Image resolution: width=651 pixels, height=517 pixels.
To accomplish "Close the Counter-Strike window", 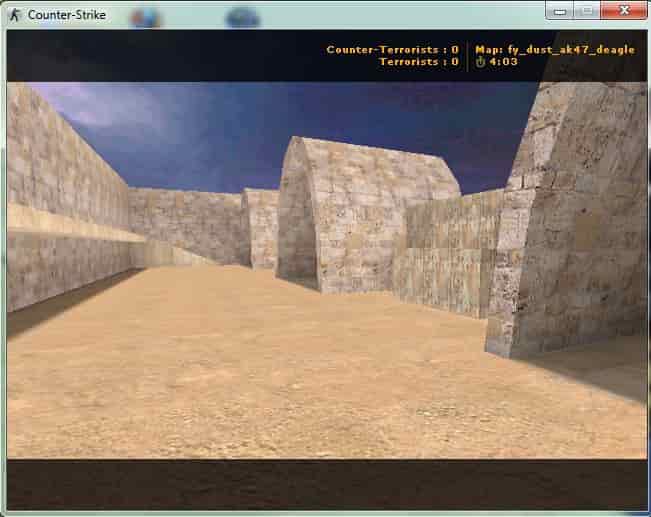I will point(624,11).
